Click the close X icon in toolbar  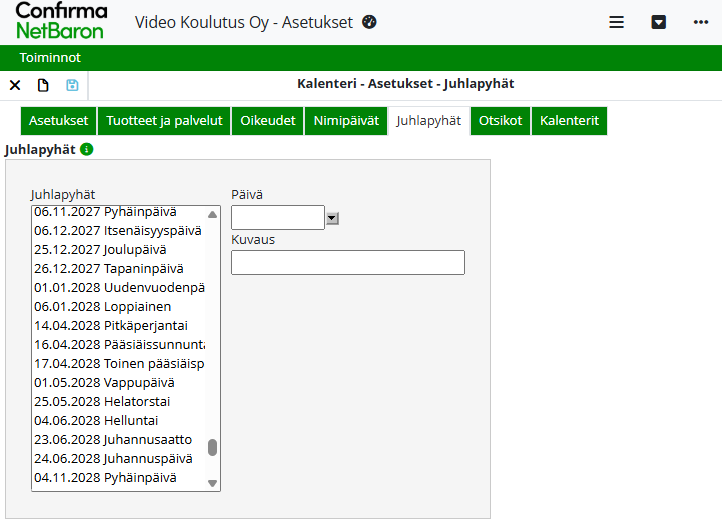click(x=15, y=85)
